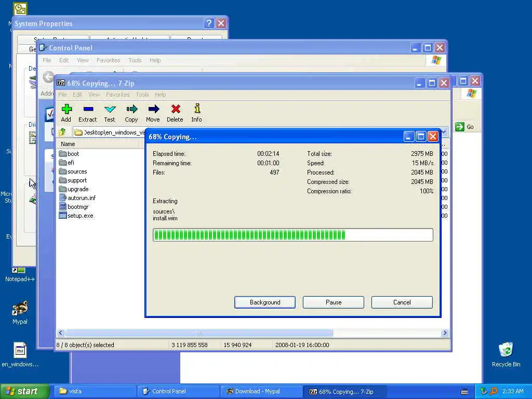Click the 'install.wim' extracting file name
The height and width of the screenshot is (399, 532).
point(165,218)
